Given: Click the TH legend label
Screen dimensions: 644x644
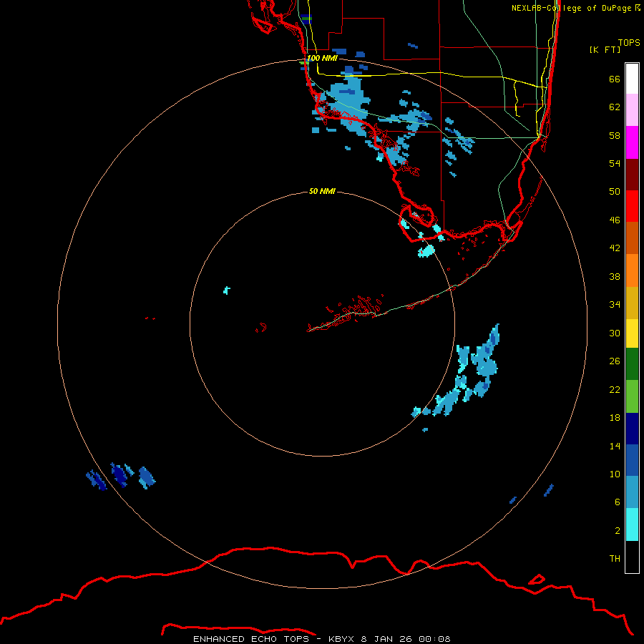Looking at the screenshot, I should 615,558.
